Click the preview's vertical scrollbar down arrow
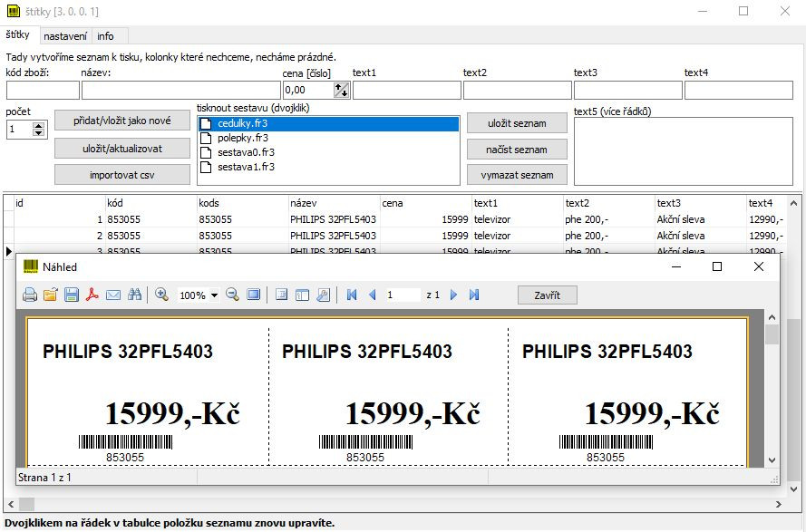This screenshot has width=806, height=532. coord(772,460)
